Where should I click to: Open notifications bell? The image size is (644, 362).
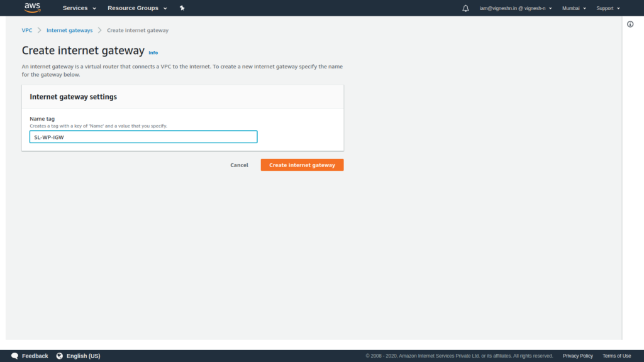pyautogui.click(x=465, y=8)
